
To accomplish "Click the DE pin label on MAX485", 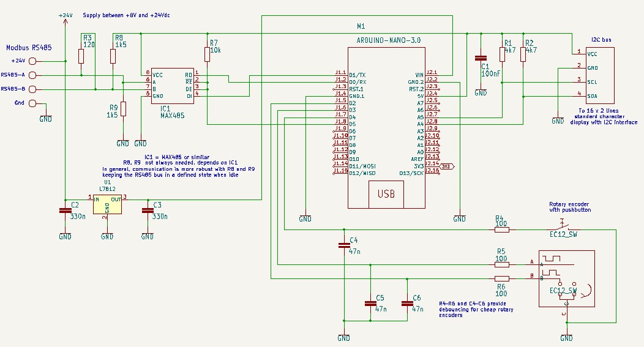I will point(189,89).
